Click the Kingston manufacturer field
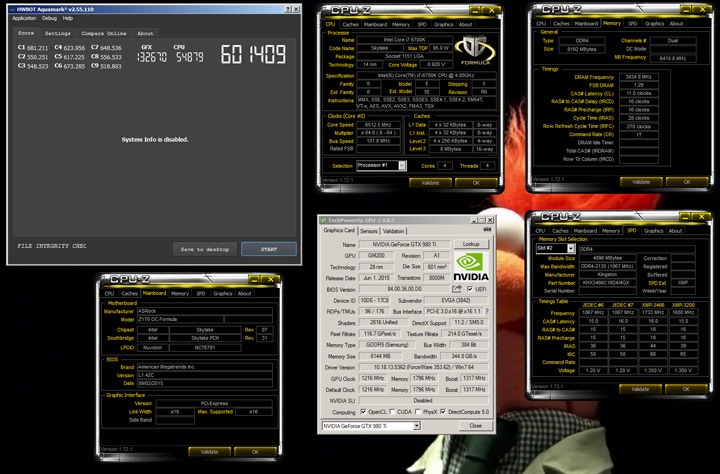The height and width of the screenshot is (474, 720). (608, 275)
